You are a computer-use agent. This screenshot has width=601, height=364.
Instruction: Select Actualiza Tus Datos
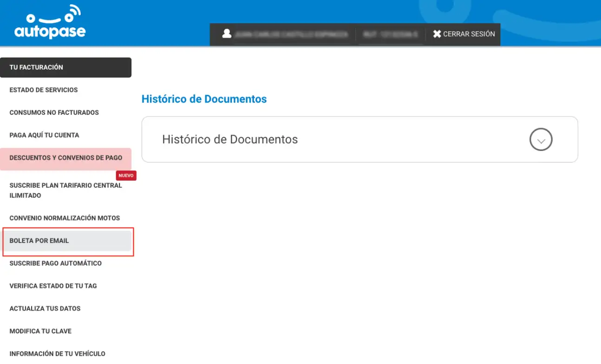tap(45, 309)
